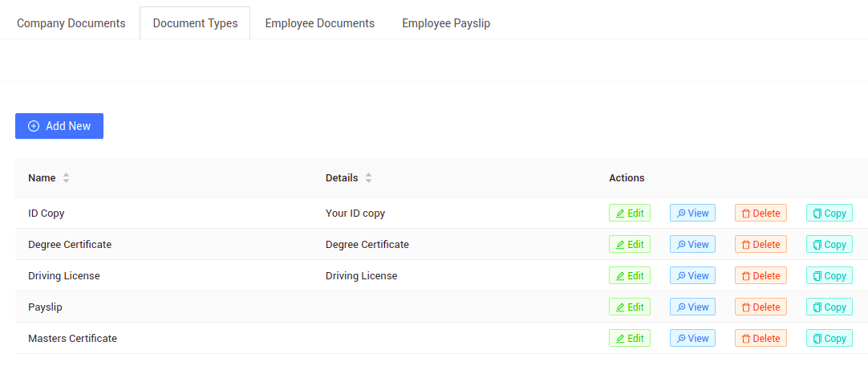View the Payslip document type

click(x=692, y=307)
